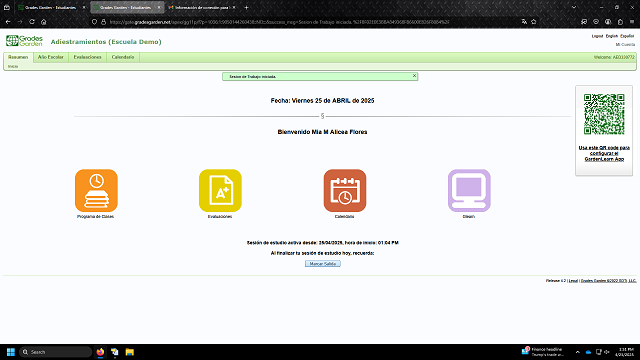Open the purple monitor icon
The width and height of the screenshot is (640, 360).
click(469, 191)
